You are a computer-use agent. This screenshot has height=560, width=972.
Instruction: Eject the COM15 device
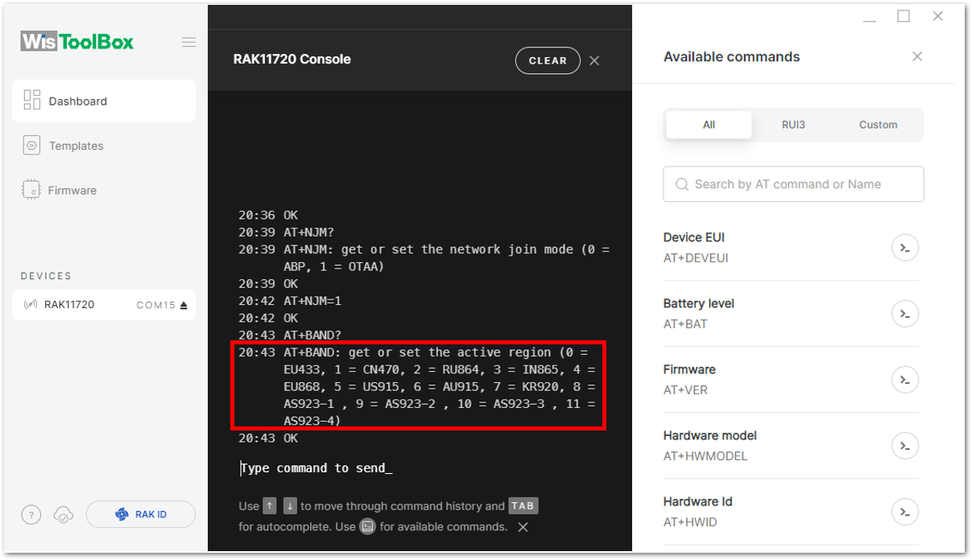[184, 305]
